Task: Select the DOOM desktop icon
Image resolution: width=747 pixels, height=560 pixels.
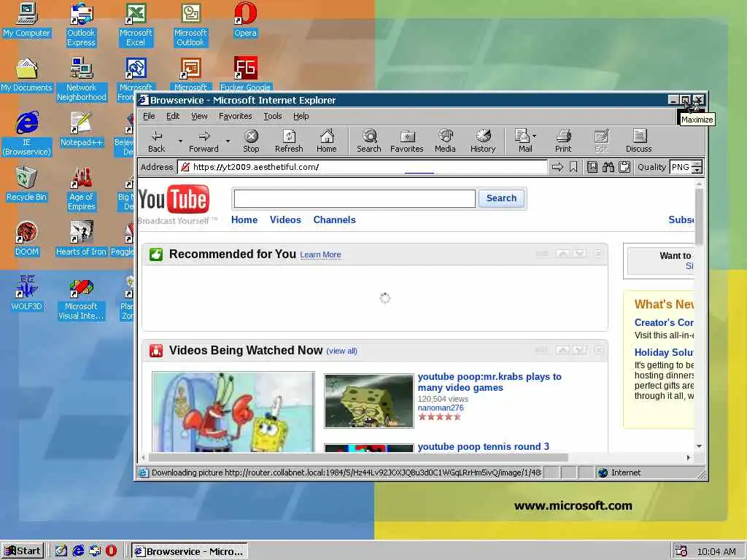Action: tap(26, 239)
